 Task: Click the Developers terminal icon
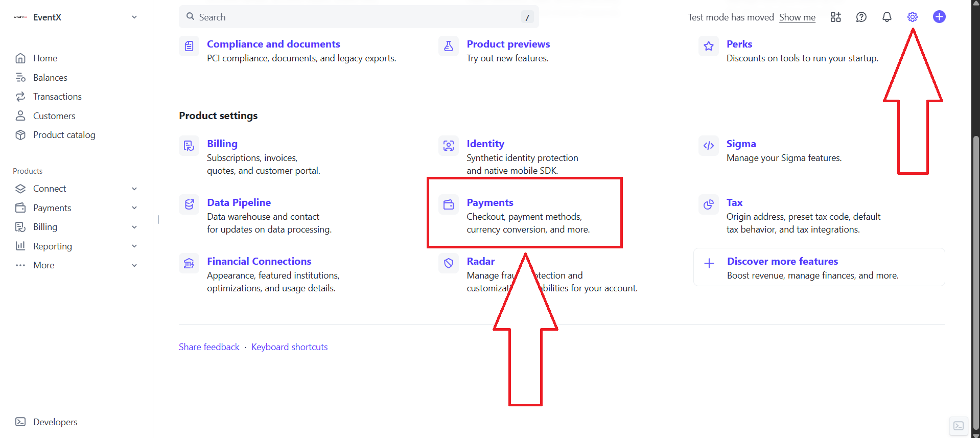pos(20,422)
